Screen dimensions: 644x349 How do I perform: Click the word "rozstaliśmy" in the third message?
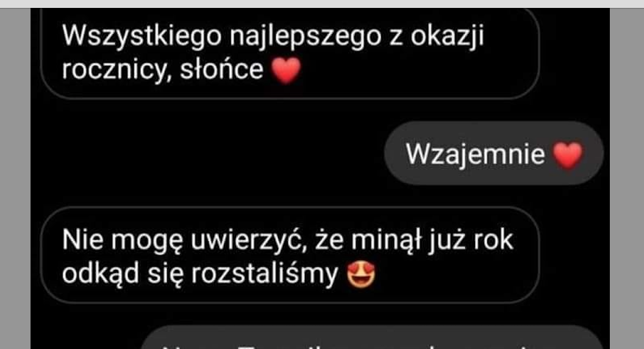pyautogui.click(x=265, y=273)
